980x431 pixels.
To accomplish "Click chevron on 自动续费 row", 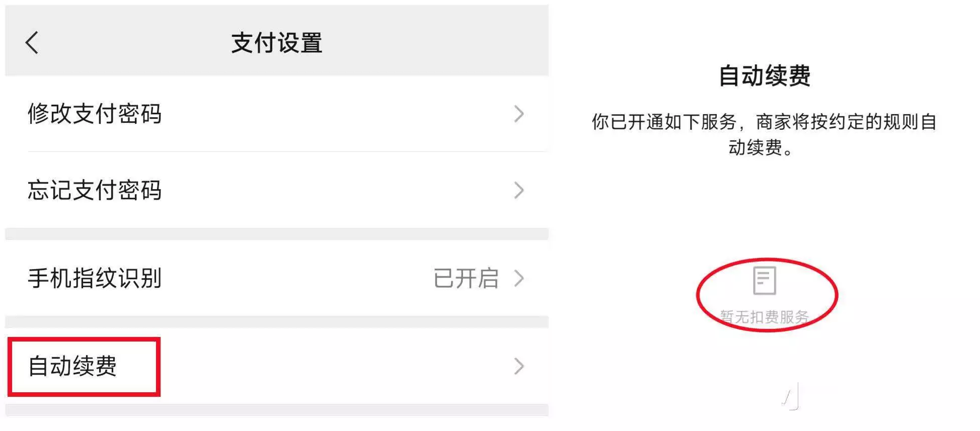I will (x=519, y=366).
